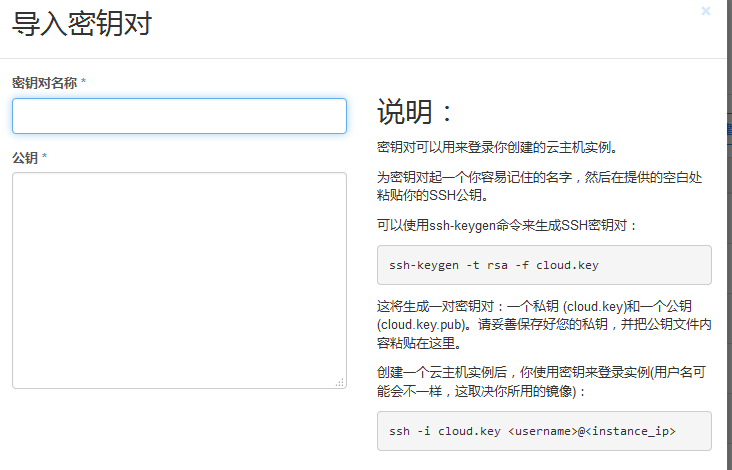This screenshot has height=470, width=732.
Task: Click the paragraph starting 创建一个云主机实例后
Action: coord(542,381)
